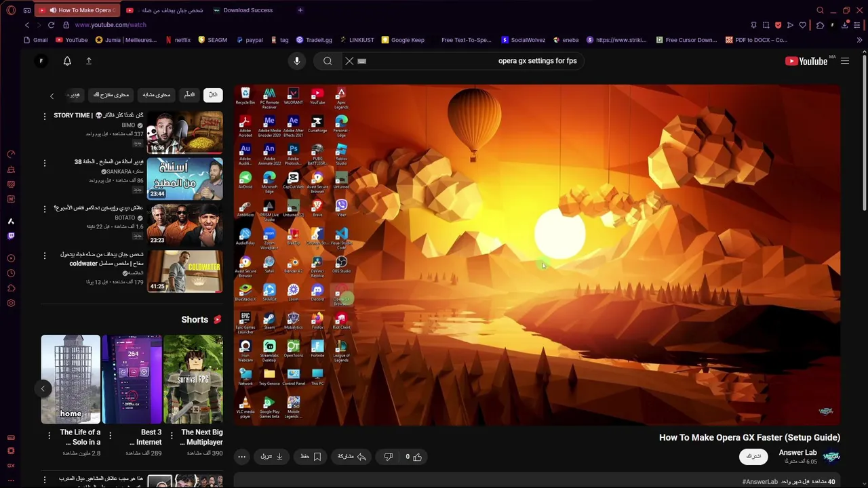Open the PDF to DOCX bookmark

756,40
